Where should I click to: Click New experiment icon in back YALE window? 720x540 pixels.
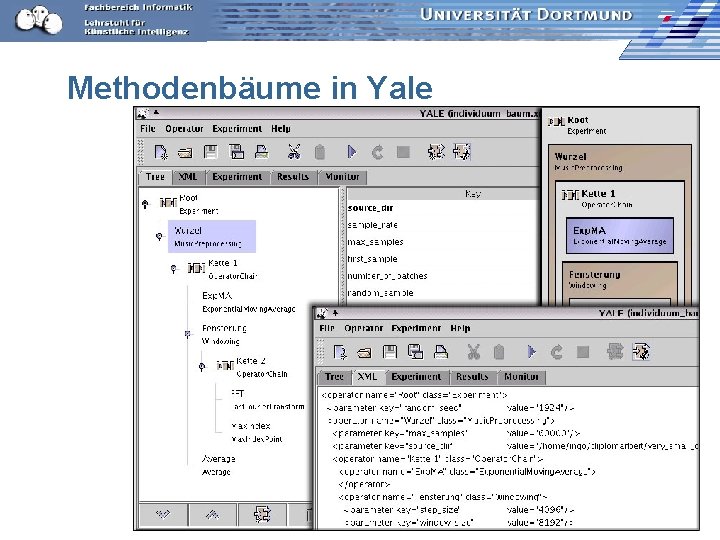[x=161, y=152]
